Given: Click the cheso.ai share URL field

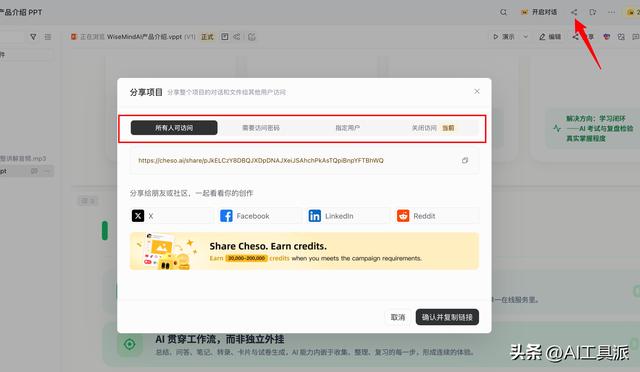Looking at the screenshot, I should pyautogui.click(x=304, y=160).
